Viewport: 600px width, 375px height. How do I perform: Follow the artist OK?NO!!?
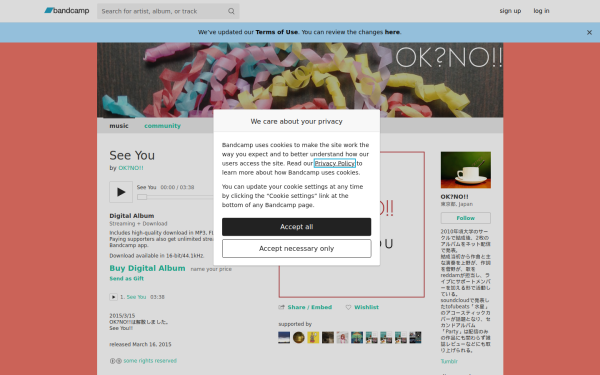(x=466, y=218)
